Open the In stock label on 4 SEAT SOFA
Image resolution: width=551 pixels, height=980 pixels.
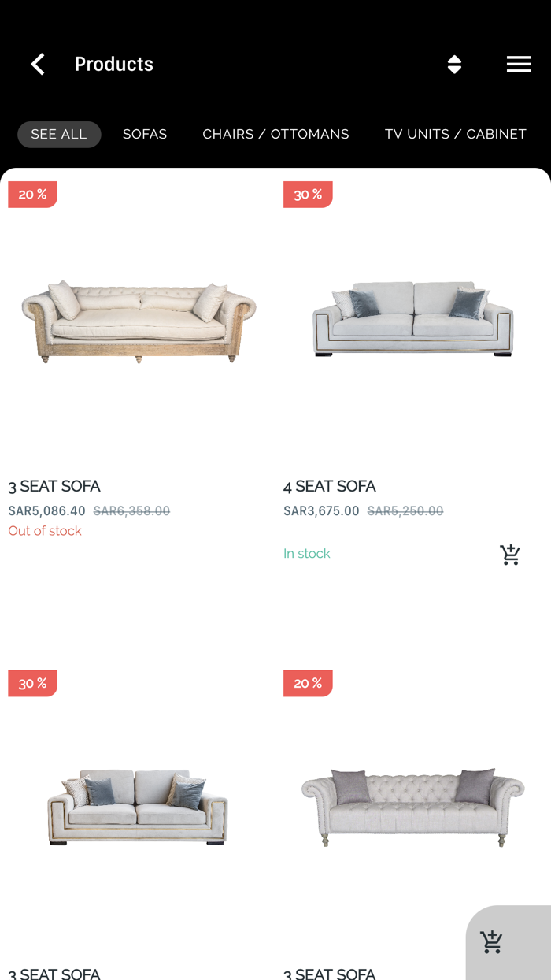point(307,553)
